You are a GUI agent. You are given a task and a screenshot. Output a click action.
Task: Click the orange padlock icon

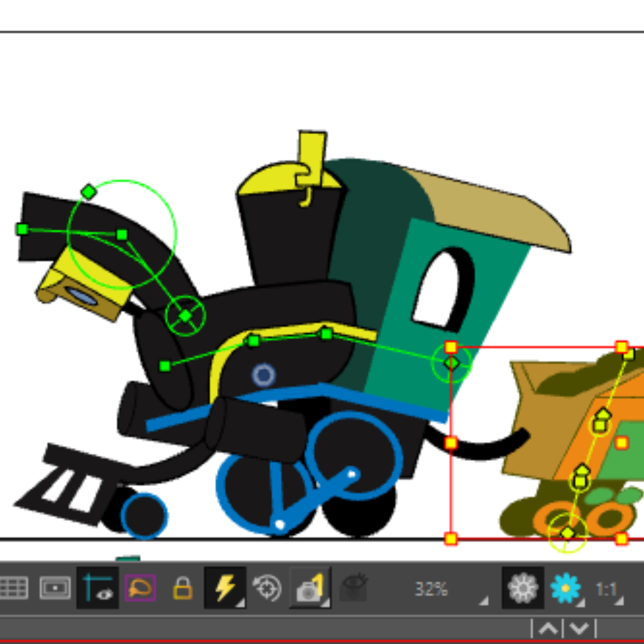pyautogui.click(x=183, y=588)
